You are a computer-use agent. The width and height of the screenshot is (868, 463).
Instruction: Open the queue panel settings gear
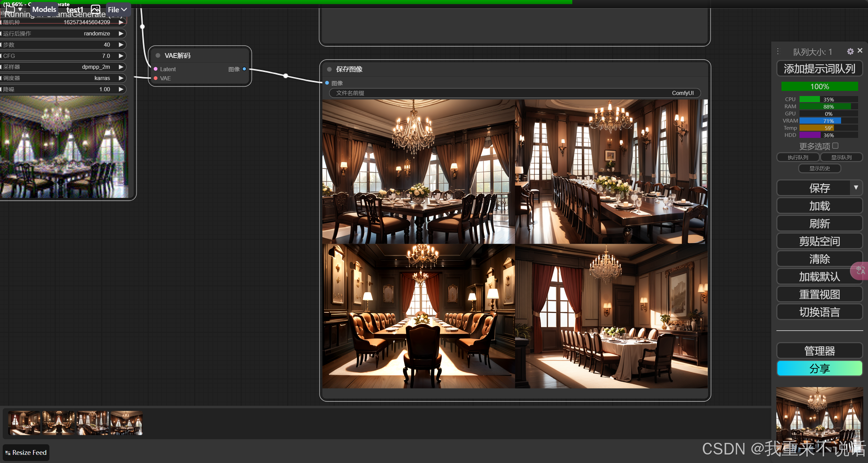pyautogui.click(x=850, y=51)
